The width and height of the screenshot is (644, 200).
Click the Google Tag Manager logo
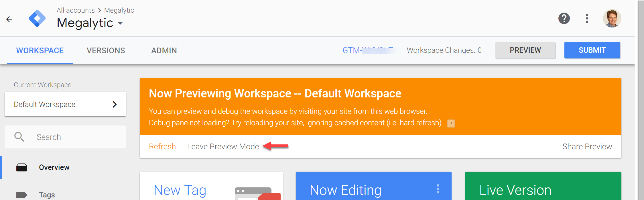coord(37,19)
